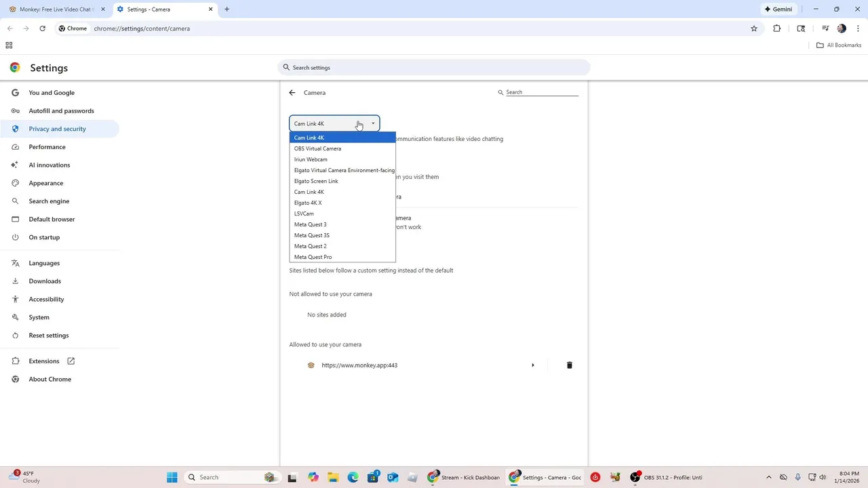Open Copilot from the taskbar

coord(313,477)
